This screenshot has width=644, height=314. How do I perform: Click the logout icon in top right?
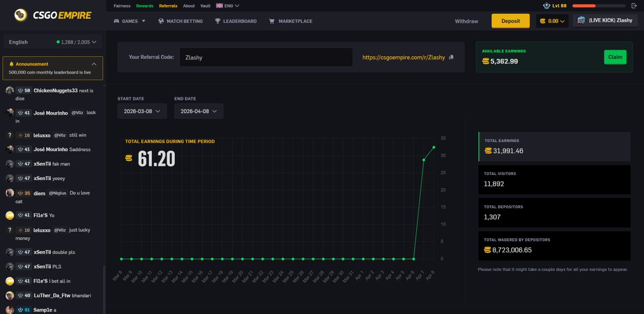coord(634,6)
